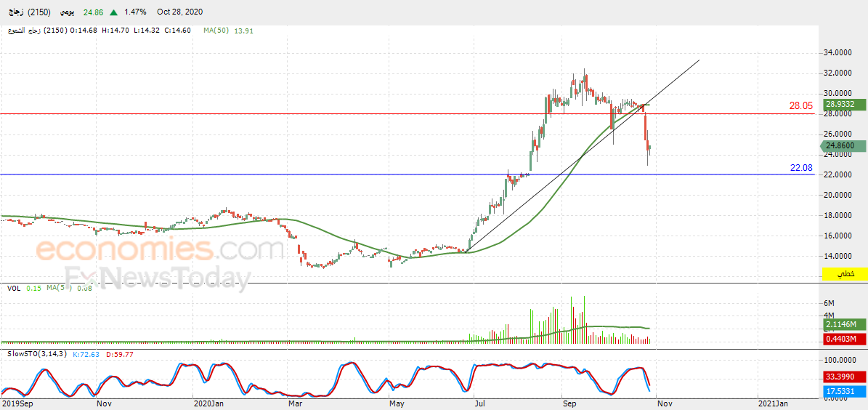868x410 pixels.
Task: Click the red 33.3990 stochastic tag
Action: pyautogui.click(x=843, y=377)
